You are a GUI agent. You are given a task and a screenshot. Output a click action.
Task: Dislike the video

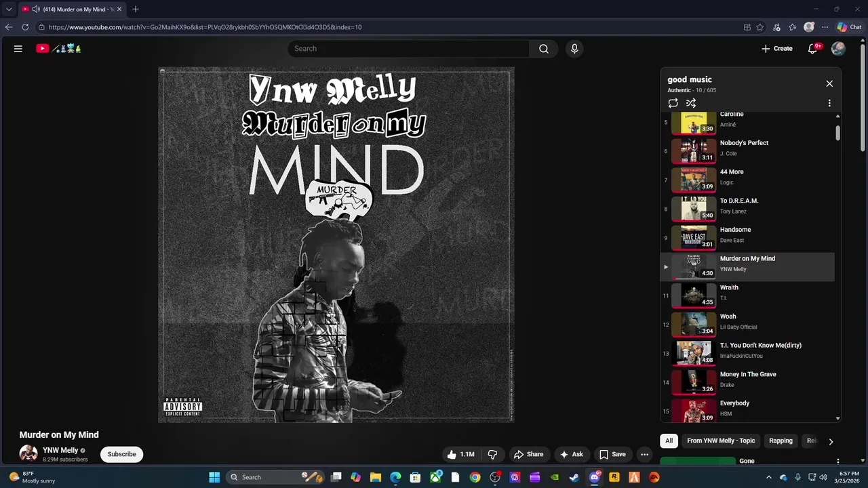(x=493, y=454)
